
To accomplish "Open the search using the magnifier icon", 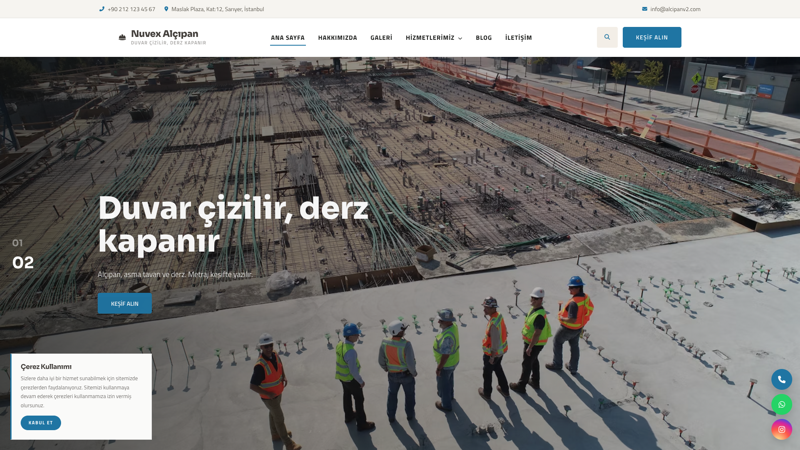I will [x=607, y=37].
